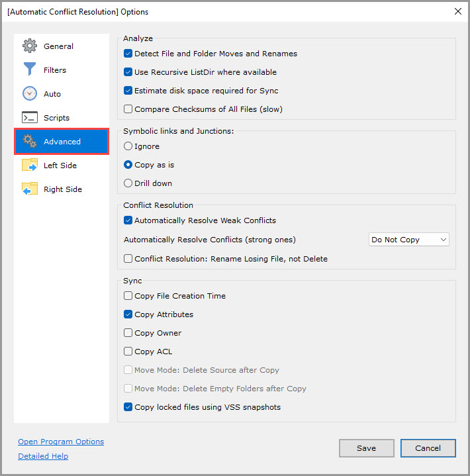
Task: Uncheck Copy Attributes
Action: (x=128, y=314)
